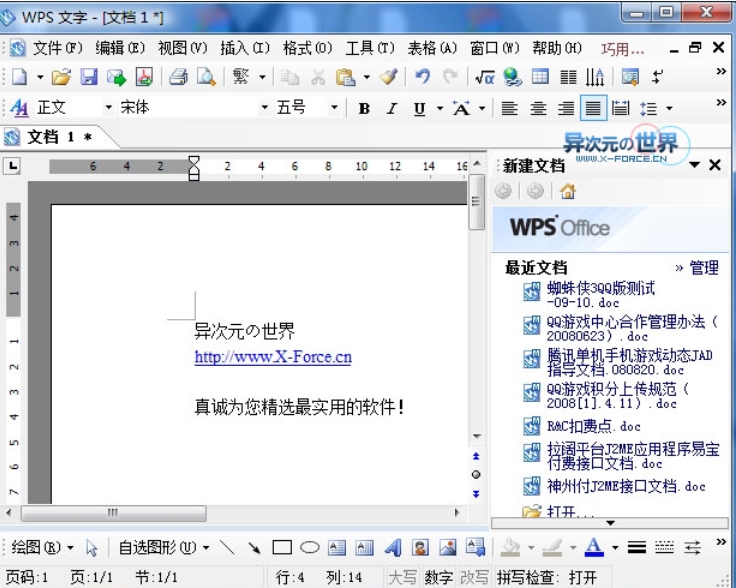
Task: Open the 插入 (Insert) menu
Action: [x=244, y=48]
